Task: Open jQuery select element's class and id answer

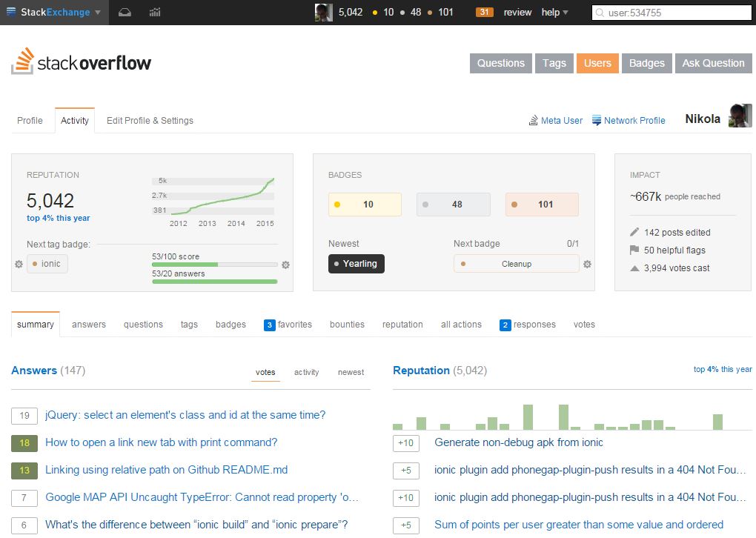Action: (185, 415)
